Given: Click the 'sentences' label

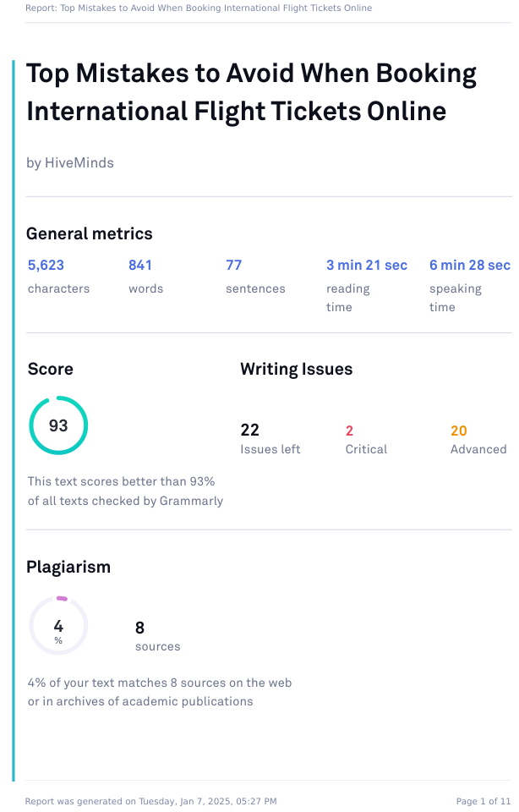Looking at the screenshot, I should (x=255, y=289).
